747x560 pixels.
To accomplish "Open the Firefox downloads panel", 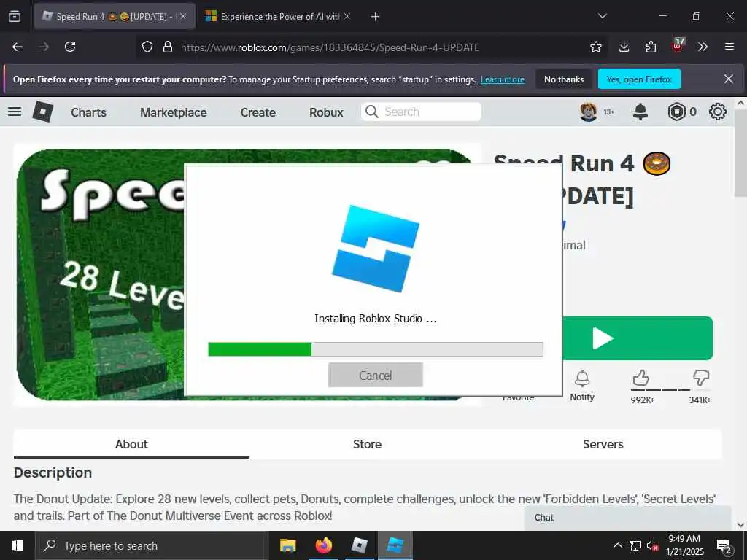I will click(624, 47).
